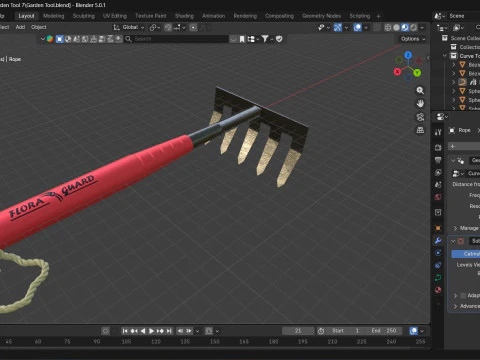Open the Modifiers wrench tab
Image resolution: width=480 pixels, height=360 pixels.
(x=438, y=240)
